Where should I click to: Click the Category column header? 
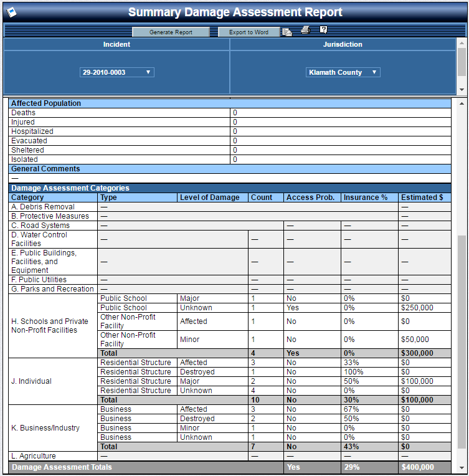pos(27,198)
